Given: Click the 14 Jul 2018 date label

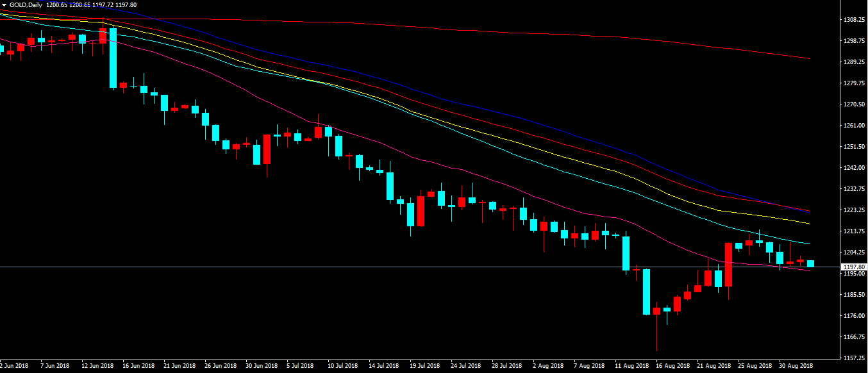Looking at the screenshot, I should pyautogui.click(x=384, y=366).
